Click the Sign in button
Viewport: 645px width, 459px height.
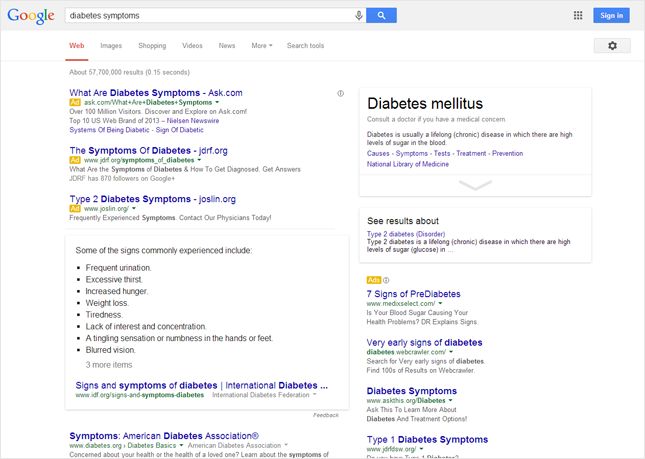[x=610, y=16]
